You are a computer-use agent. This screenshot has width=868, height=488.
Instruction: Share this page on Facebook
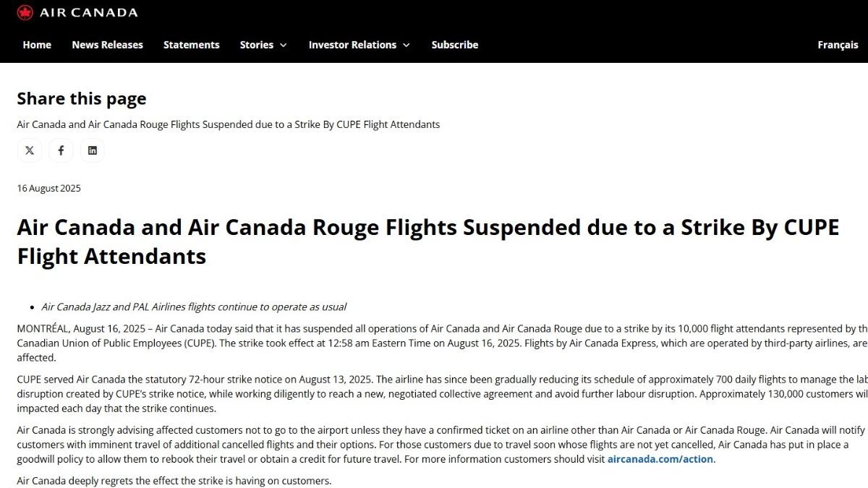point(61,150)
